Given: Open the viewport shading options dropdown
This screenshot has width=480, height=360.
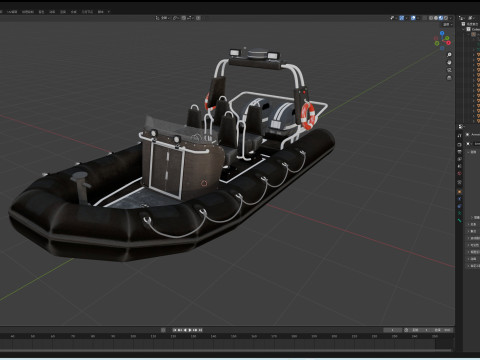Looking at the screenshot, I should pos(451,18).
